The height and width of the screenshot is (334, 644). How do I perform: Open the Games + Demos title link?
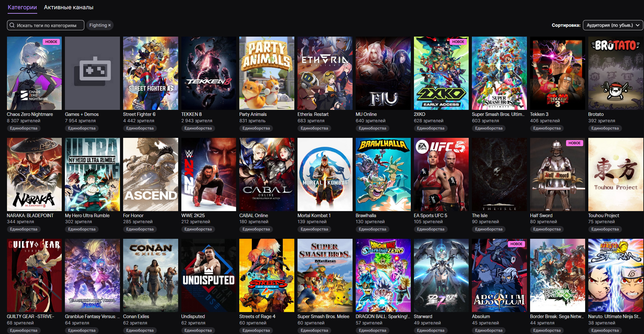click(x=82, y=114)
